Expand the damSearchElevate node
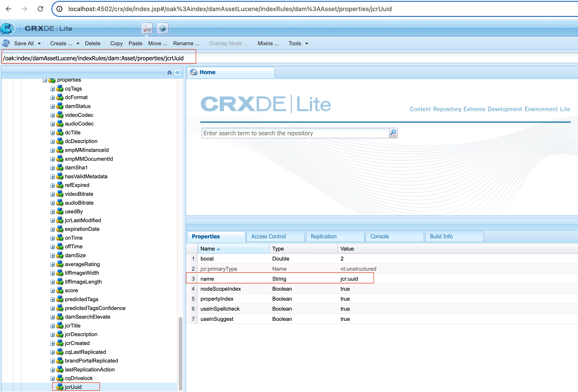578x392 pixels. [53, 317]
